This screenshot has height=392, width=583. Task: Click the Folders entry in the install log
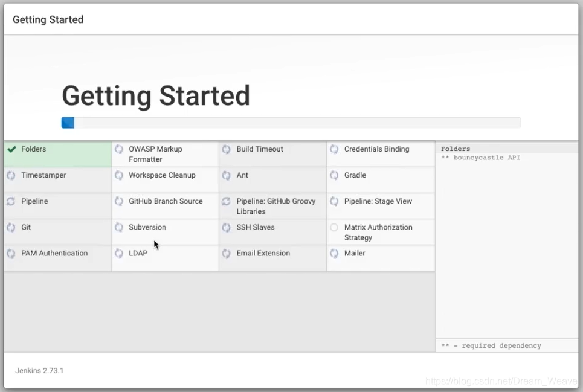pyautogui.click(x=456, y=149)
